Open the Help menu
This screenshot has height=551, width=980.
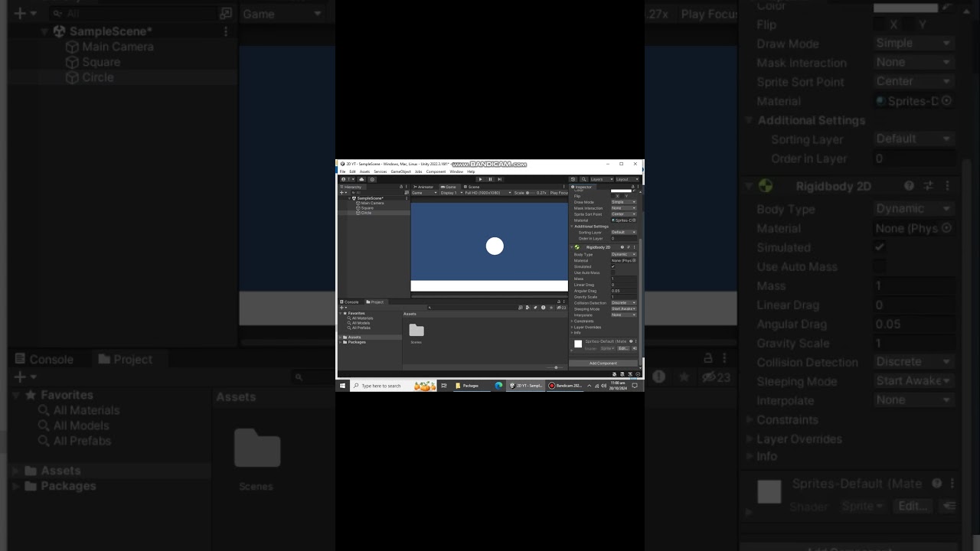point(471,171)
